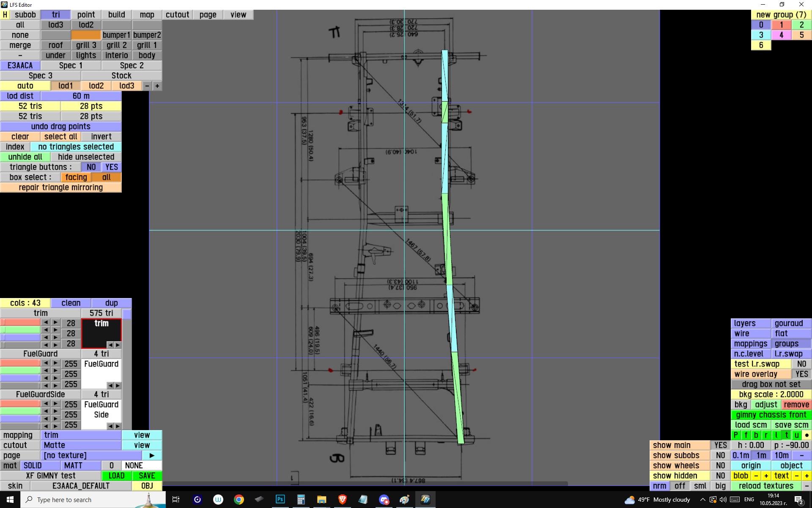
Task: Click the lod dist 60 m field
Action: coord(81,96)
